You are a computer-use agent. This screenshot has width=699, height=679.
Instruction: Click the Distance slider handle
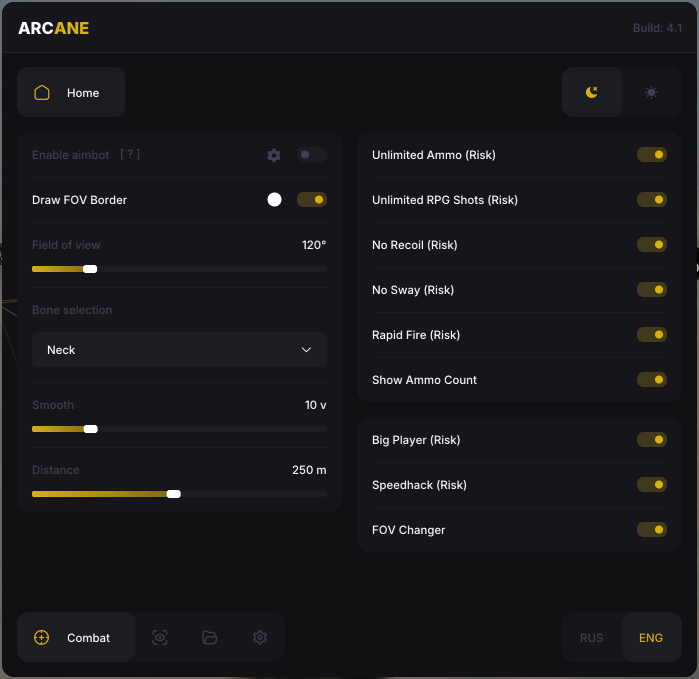coord(174,493)
